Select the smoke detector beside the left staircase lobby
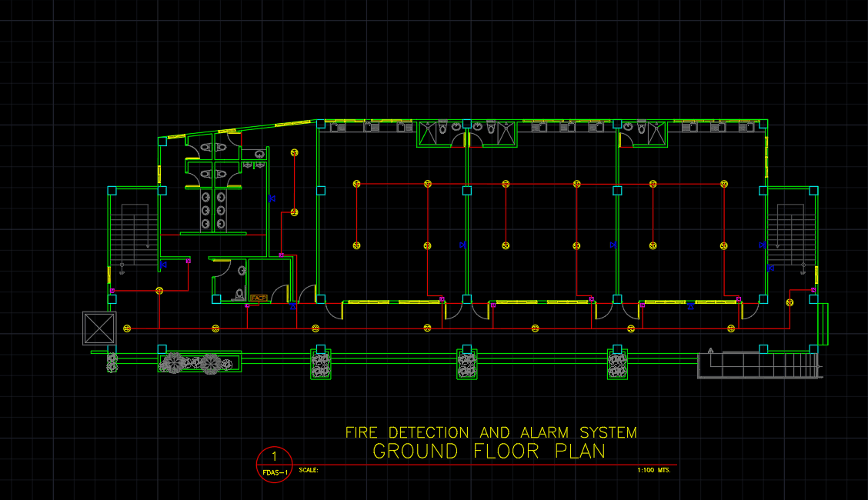868x500 pixels. 159,290
